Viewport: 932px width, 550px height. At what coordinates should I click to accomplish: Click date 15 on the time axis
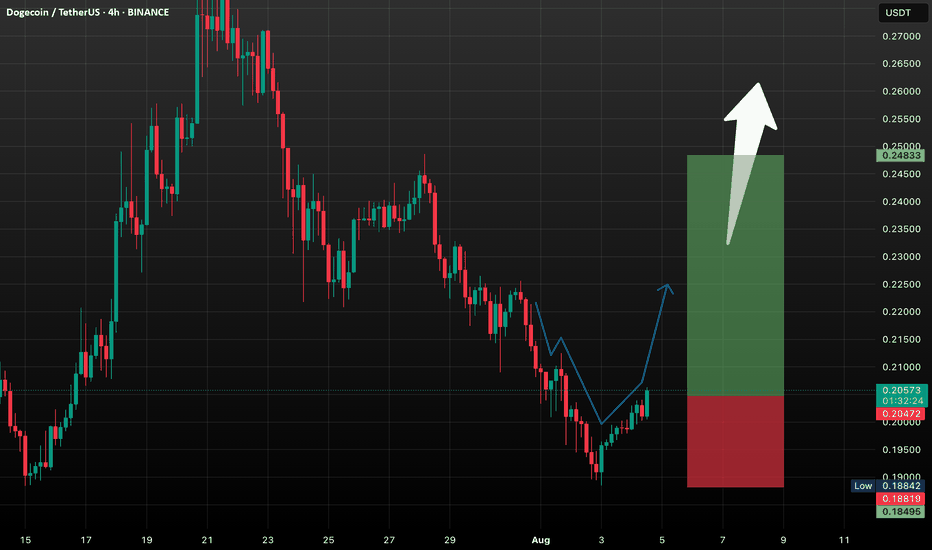tap(26, 540)
